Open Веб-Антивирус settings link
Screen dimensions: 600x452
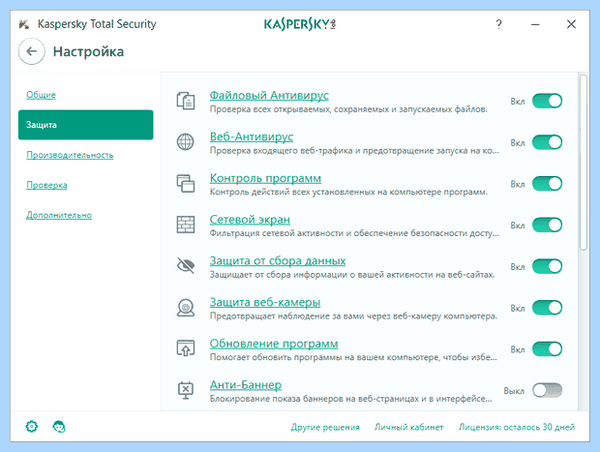point(251,137)
